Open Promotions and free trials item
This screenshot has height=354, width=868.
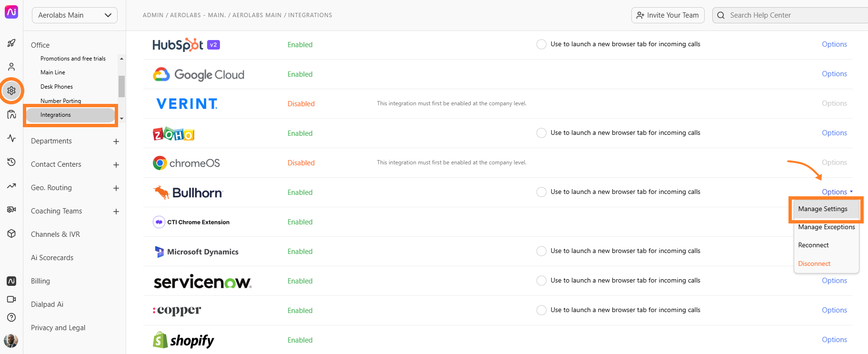73,59
